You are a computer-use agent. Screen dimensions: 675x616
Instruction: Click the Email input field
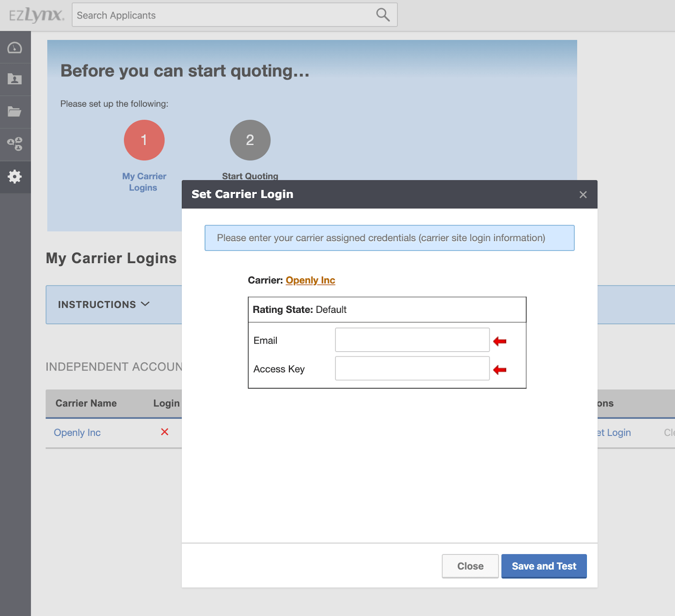[x=412, y=340]
